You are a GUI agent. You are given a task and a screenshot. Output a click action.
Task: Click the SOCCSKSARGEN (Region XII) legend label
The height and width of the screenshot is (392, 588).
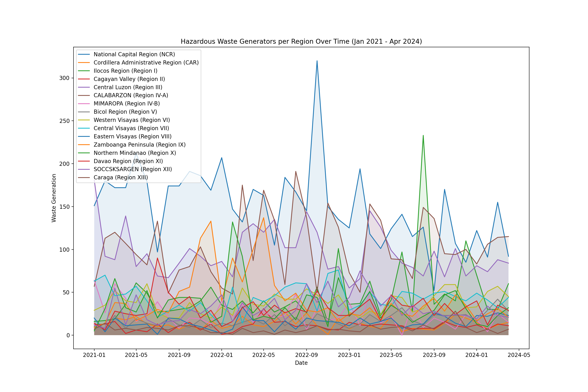point(133,169)
